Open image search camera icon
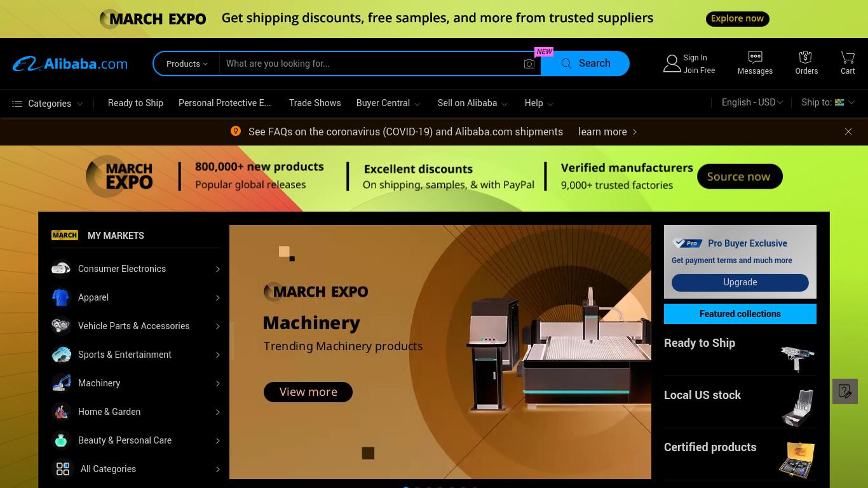This screenshot has height=488, width=868. [529, 64]
